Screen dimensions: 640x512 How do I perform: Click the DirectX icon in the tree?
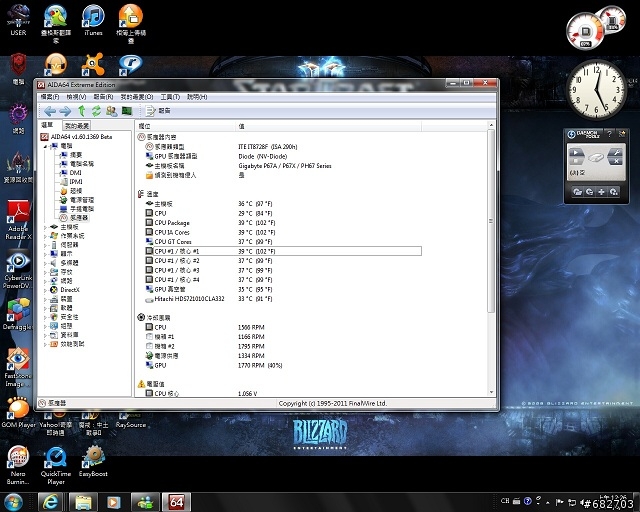54,290
